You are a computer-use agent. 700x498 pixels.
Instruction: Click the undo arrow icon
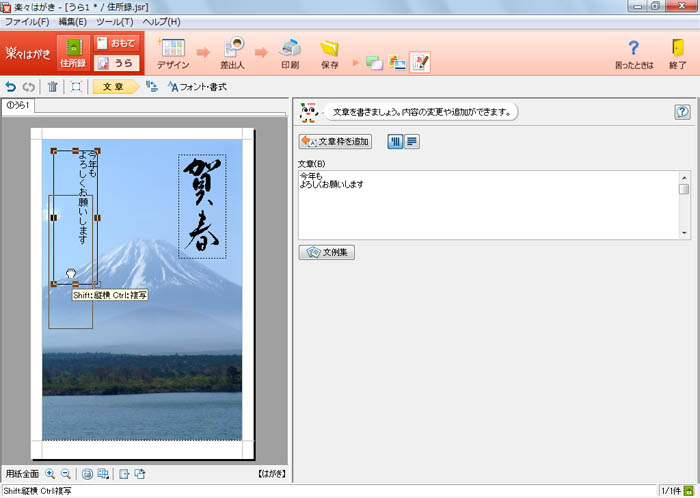coord(11,87)
